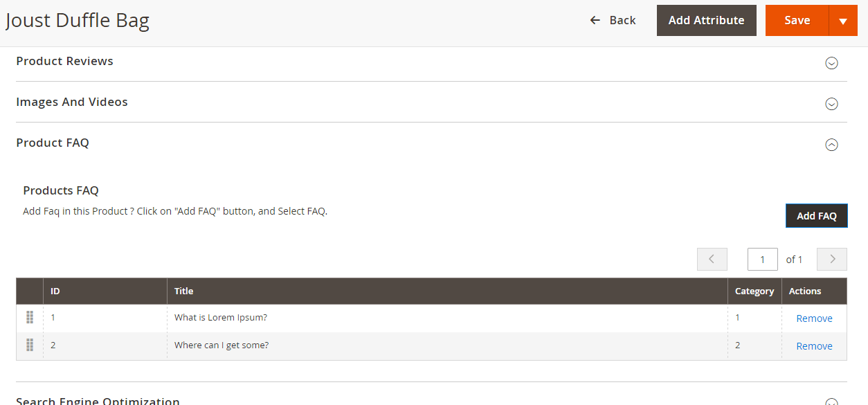Grab drag handle for FAQ row 1
868x405 pixels.
coord(30,318)
